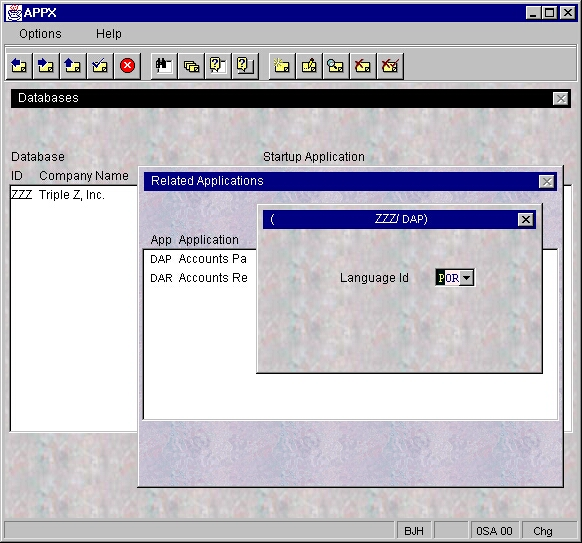Click the question mark help icon
Screen dimensions: 582x543
coord(245,66)
